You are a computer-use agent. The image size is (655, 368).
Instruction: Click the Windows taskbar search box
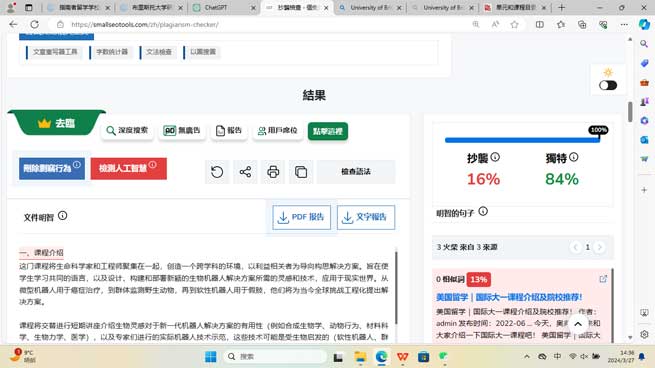276,357
